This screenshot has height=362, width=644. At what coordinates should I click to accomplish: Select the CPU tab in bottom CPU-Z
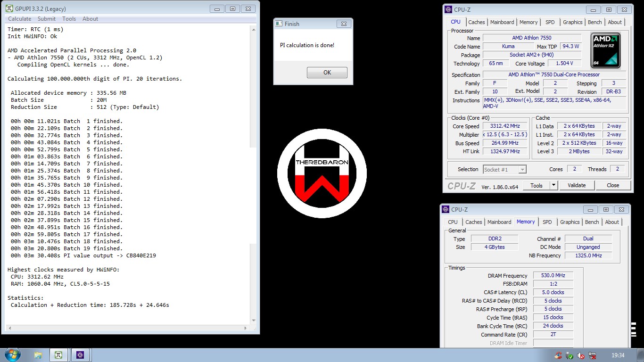tap(453, 222)
